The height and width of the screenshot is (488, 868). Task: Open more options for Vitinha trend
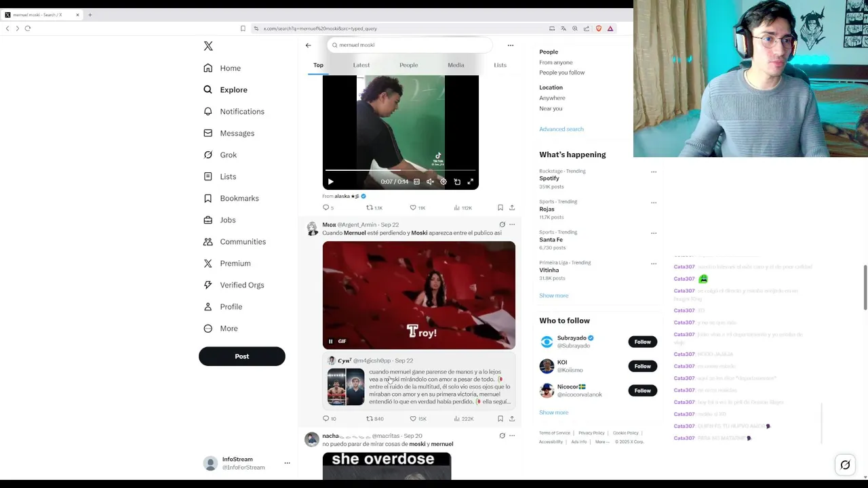tap(654, 263)
